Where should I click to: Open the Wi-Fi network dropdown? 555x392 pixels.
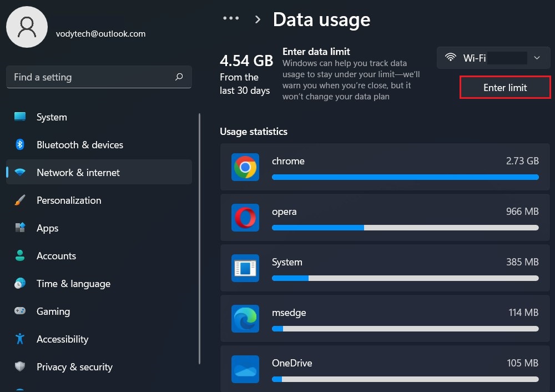[x=493, y=58]
